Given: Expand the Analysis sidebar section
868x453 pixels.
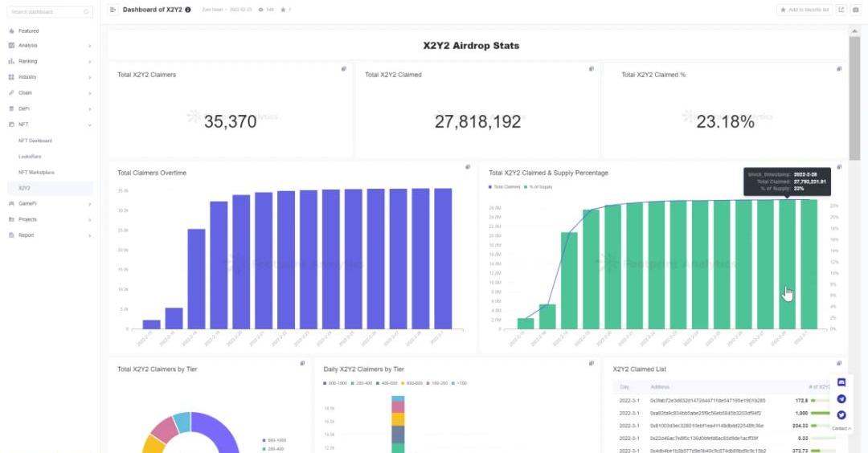Looking at the screenshot, I should click(48, 46).
